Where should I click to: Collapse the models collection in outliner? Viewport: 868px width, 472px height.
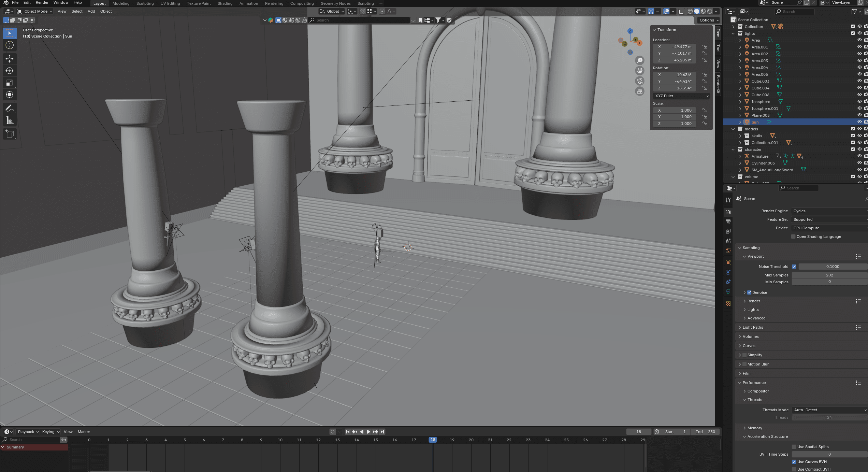pos(733,129)
